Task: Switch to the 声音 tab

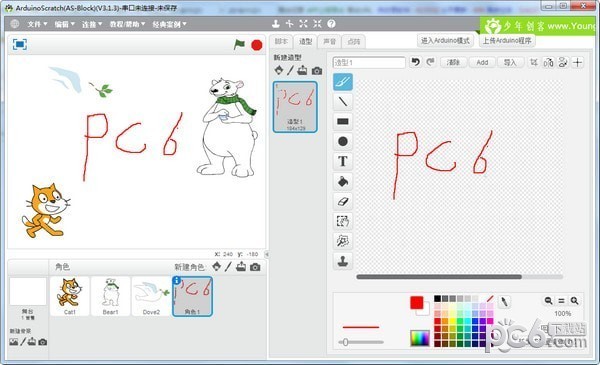Action: click(x=329, y=41)
